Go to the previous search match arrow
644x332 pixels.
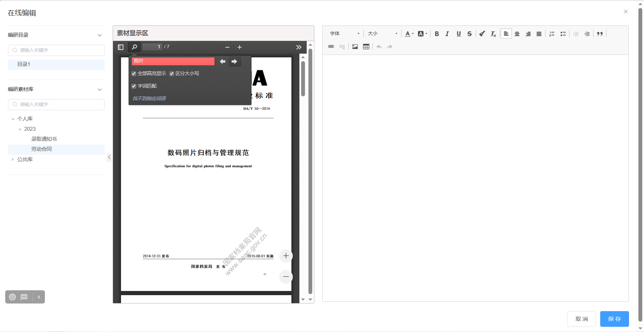pyautogui.click(x=223, y=62)
